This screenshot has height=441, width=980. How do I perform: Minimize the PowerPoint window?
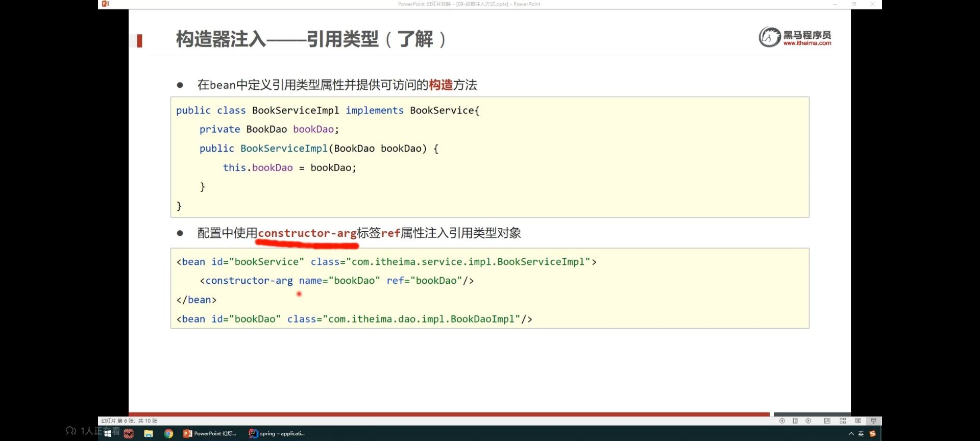point(835,4)
